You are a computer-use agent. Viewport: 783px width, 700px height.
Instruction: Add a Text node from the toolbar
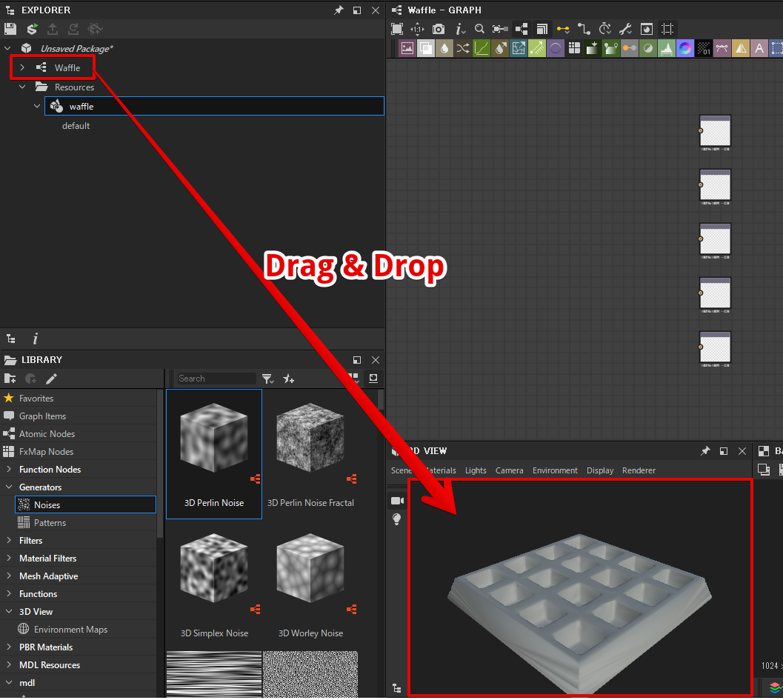[759, 49]
